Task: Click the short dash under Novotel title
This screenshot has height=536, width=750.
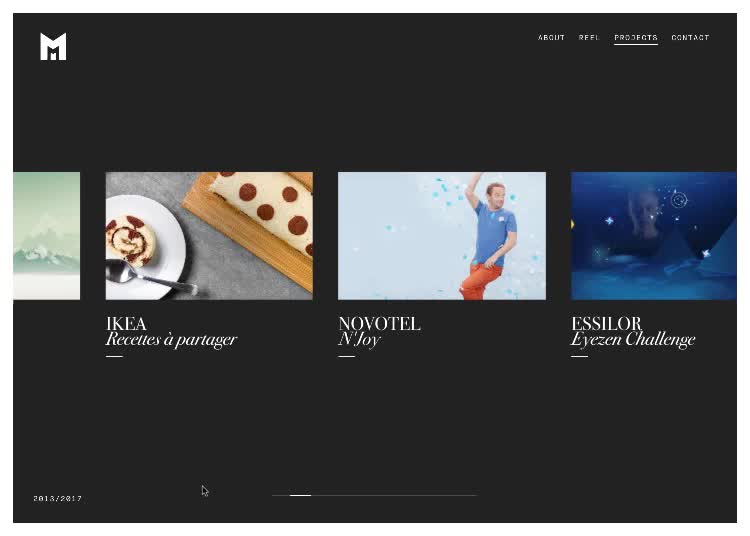Action: (346, 356)
